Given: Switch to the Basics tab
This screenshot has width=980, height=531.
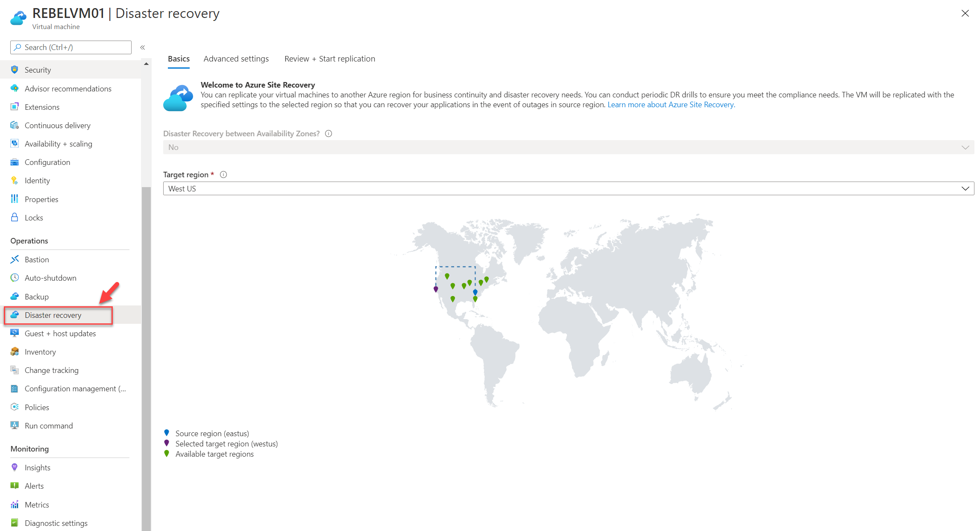Looking at the screenshot, I should pyautogui.click(x=179, y=59).
